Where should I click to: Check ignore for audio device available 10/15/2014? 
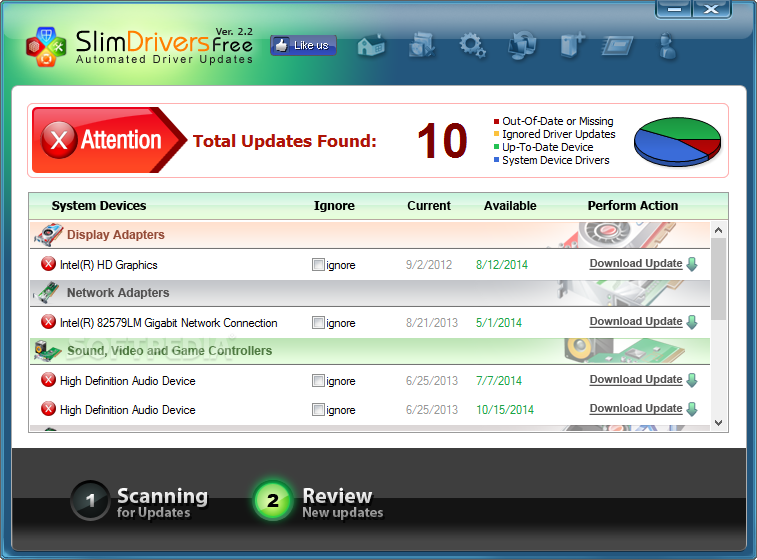coord(318,409)
